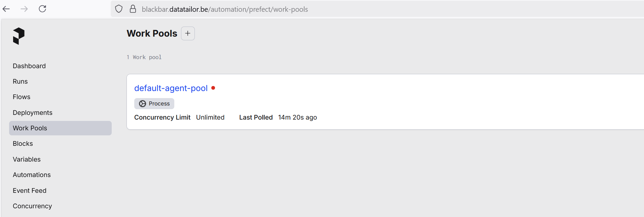Open the Dashboard page
Image resolution: width=644 pixels, height=217 pixels.
pyautogui.click(x=29, y=66)
